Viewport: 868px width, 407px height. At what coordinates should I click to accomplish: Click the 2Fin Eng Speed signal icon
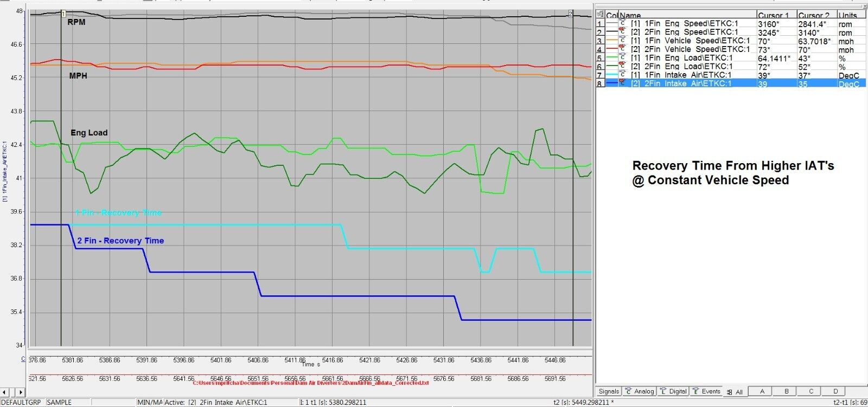click(623, 32)
